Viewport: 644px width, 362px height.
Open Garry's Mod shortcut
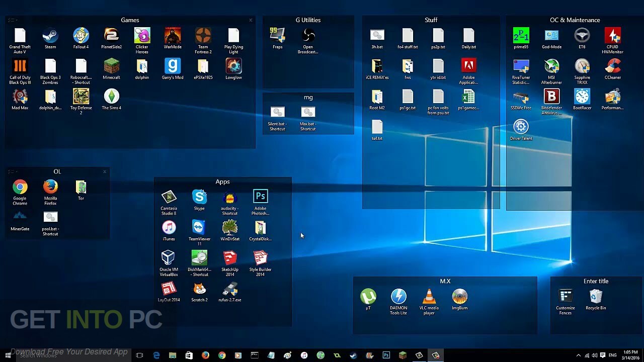click(x=172, y=69)
